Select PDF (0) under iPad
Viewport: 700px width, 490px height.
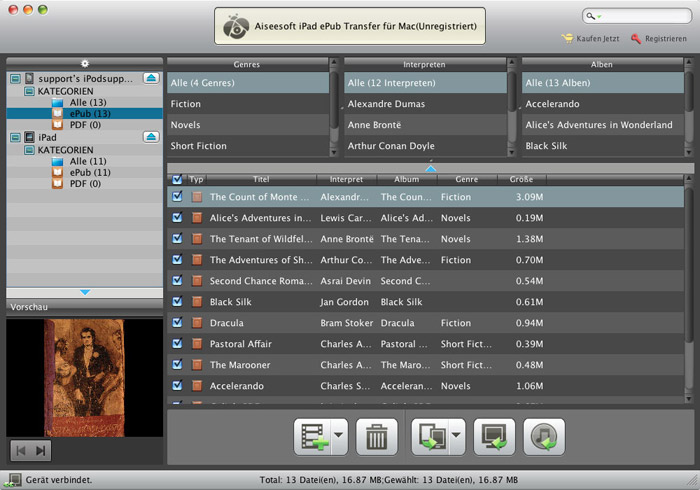coord(85,183)
